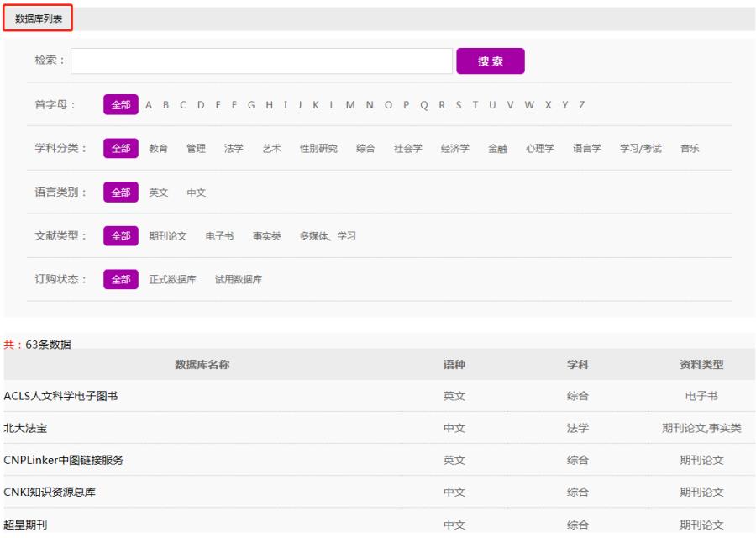
Task: Open CNKI知识资源总库 database entry
Action: [x=50, y=492]
